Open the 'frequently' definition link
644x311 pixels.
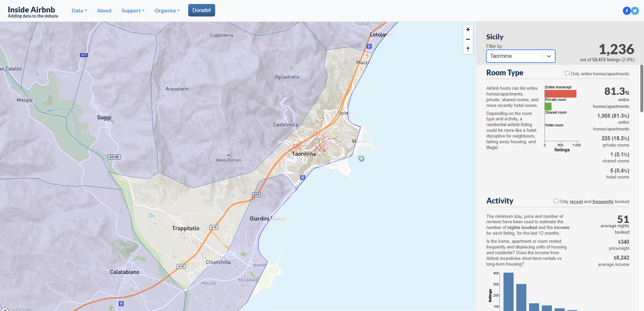[603, 202]
